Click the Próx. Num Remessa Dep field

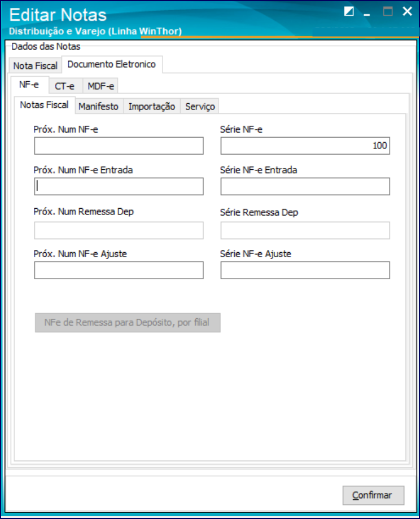click(119, 230)
